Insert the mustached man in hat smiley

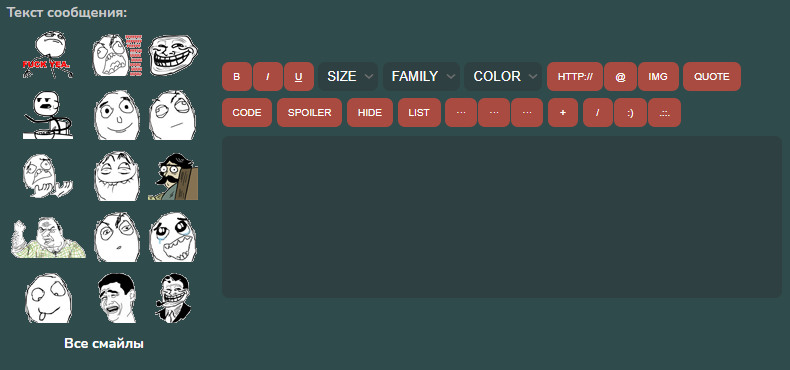click(x=173, y=176)
